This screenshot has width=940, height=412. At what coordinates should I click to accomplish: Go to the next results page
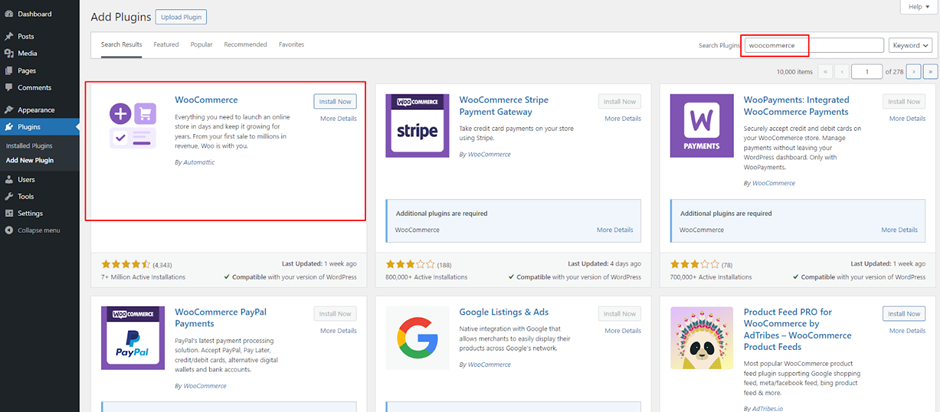(914, 71)
